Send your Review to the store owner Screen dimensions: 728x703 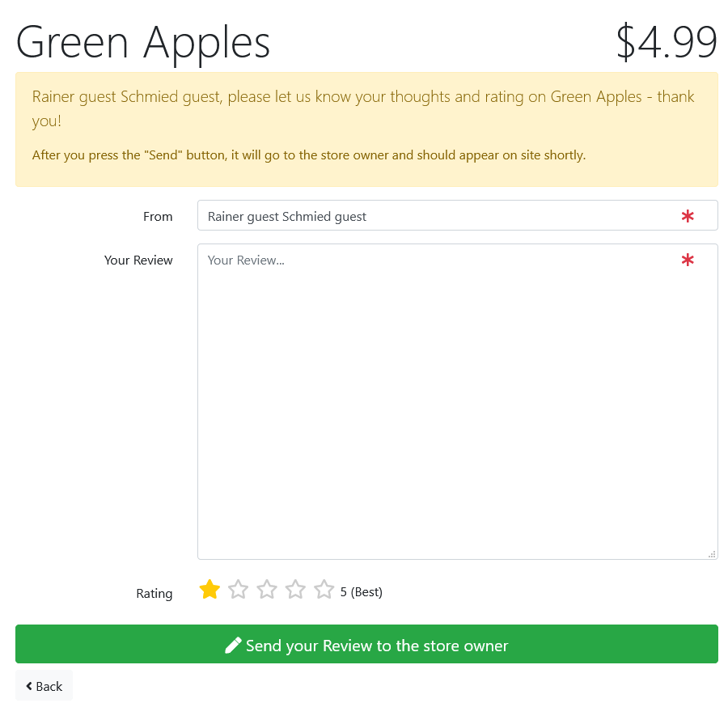[x=366, y=644]
